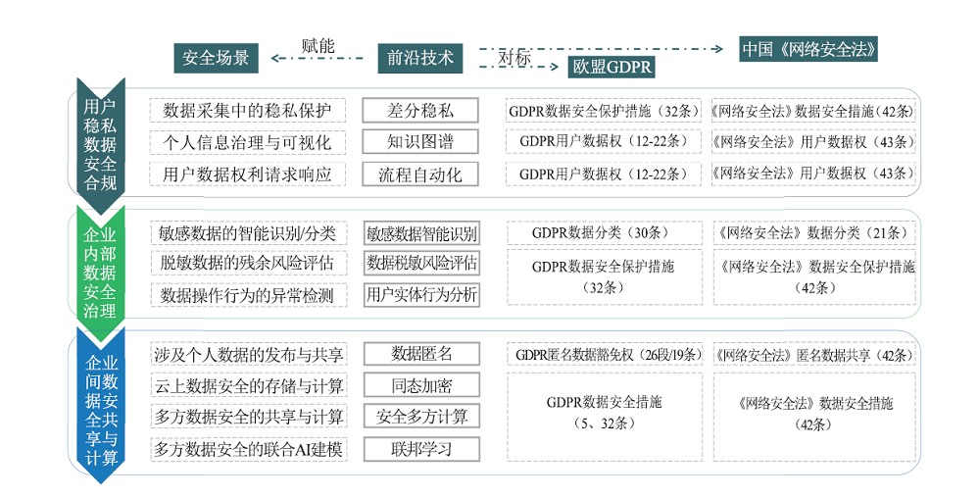Click GDPR匿名数据豁免权（26段/19条） box

605,354
